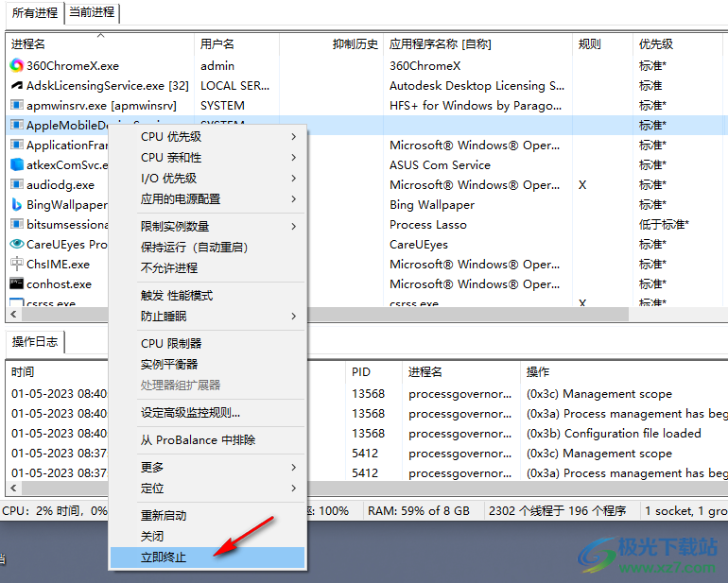Click the 2302 个线程于 196 个程序 status
This screenshot has height=583, width=728.
click(557, 510)
